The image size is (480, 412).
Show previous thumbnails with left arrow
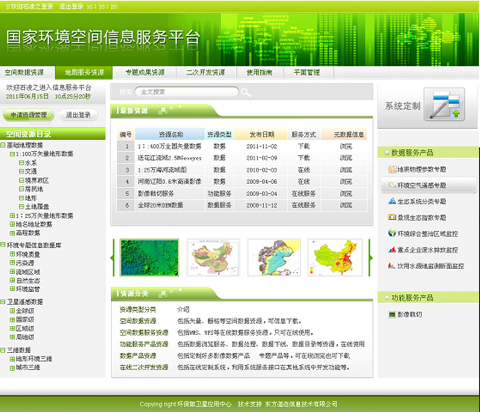(113, 257)
